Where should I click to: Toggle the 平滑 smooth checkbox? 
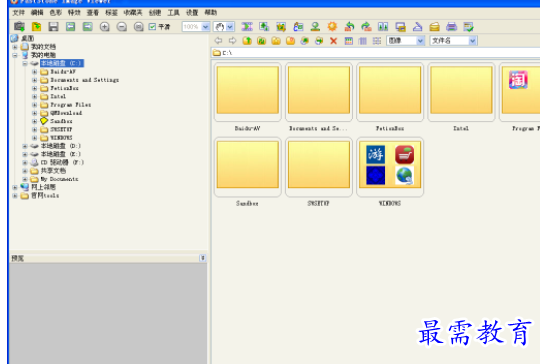tap(152, 27)
